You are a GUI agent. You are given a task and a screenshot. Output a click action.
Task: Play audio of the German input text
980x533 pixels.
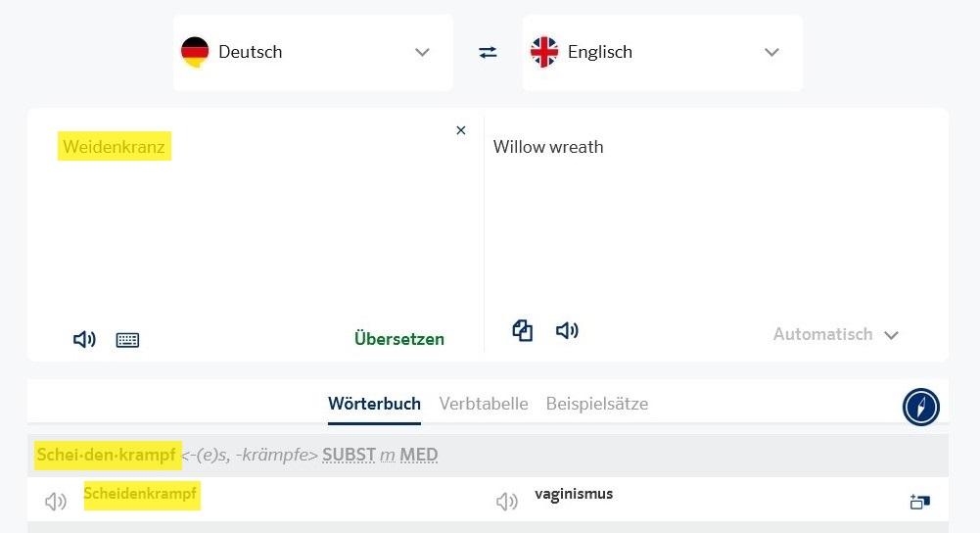tap(84, 339)
